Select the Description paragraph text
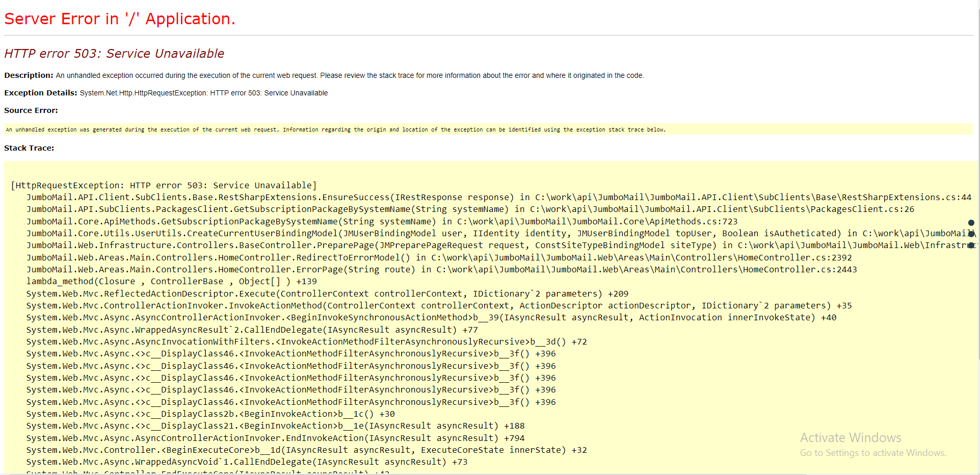980x475 pixels. (x=324, y=75)
